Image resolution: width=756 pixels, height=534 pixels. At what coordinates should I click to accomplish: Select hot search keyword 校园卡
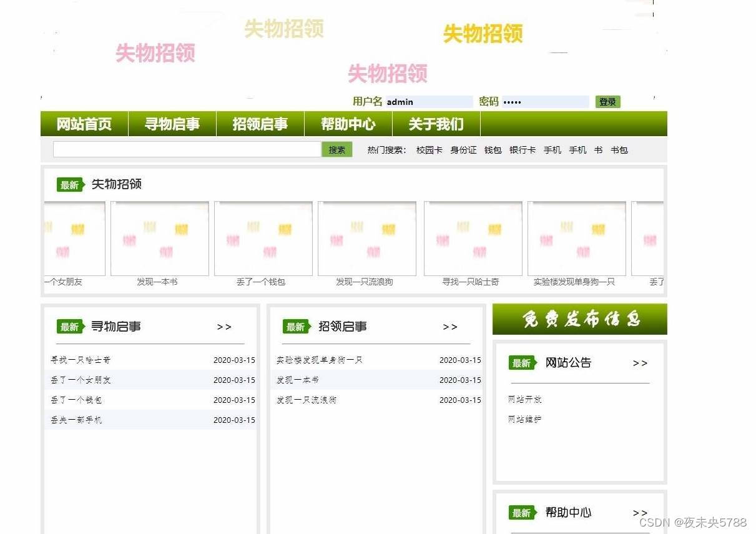pyautogui.click(x=429, y=150)
